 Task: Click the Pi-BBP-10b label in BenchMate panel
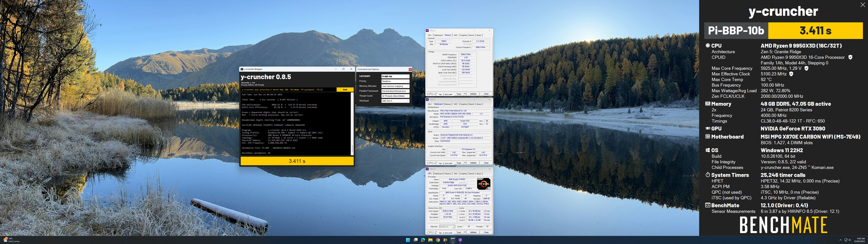coord(736,31)
